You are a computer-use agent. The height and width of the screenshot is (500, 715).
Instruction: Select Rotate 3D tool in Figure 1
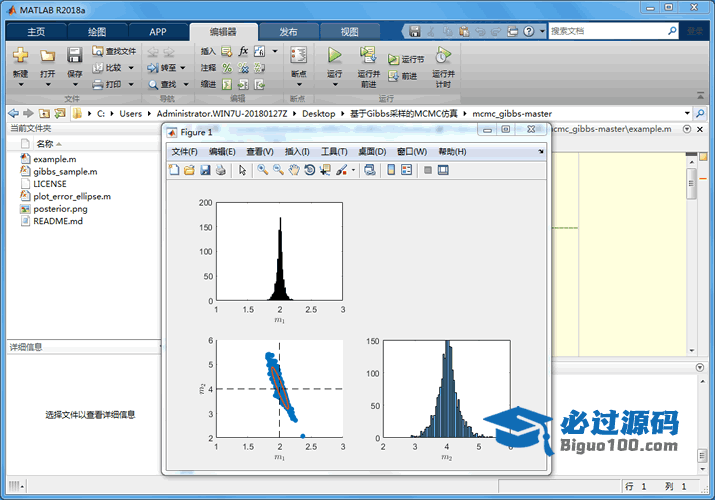click(309, 170)
